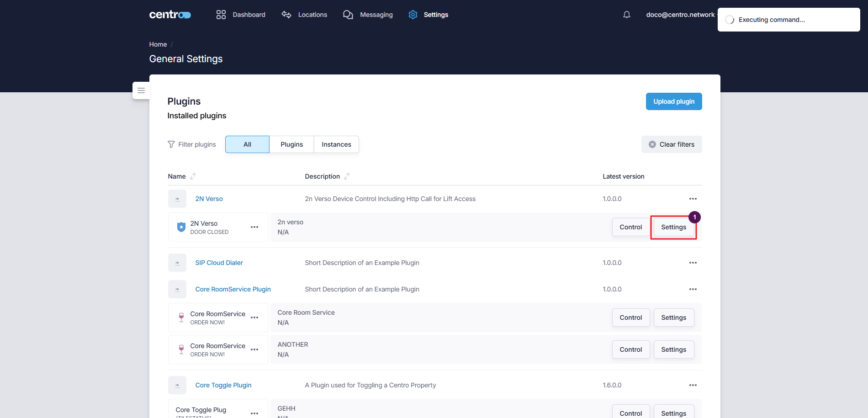
Task: Open the Core Toggle Plugin link
Action: 223,385
